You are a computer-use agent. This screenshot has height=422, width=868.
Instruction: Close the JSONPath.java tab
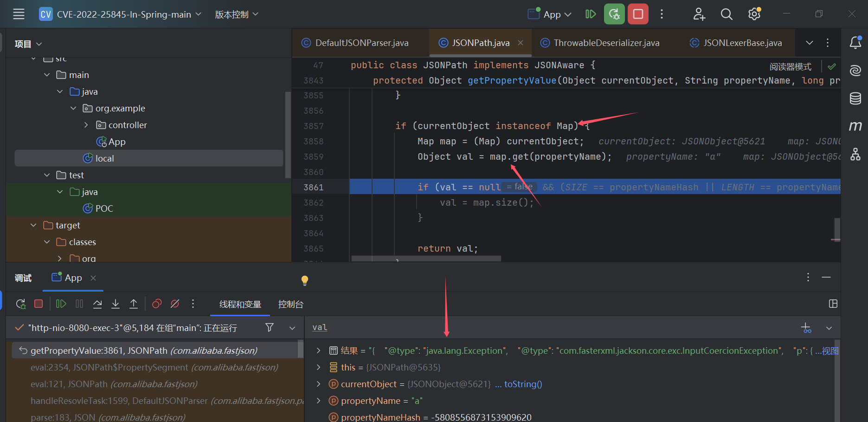[521, 43]
